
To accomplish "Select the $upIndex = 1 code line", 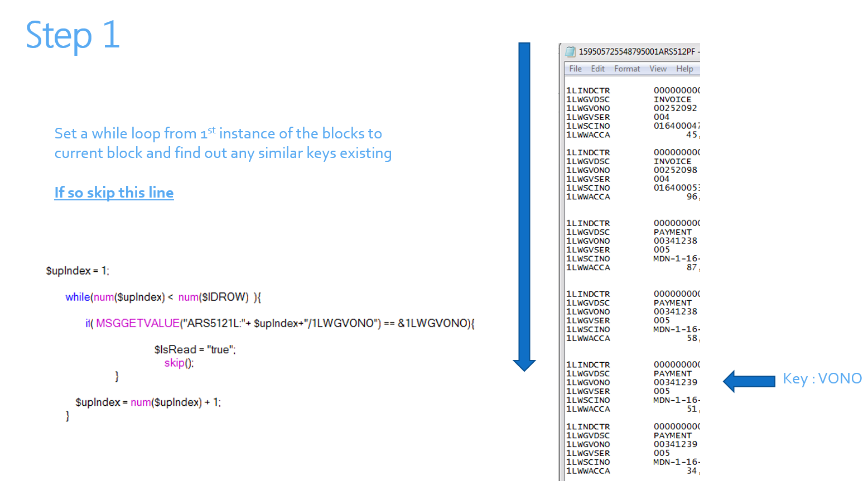I will coord(77,271).
